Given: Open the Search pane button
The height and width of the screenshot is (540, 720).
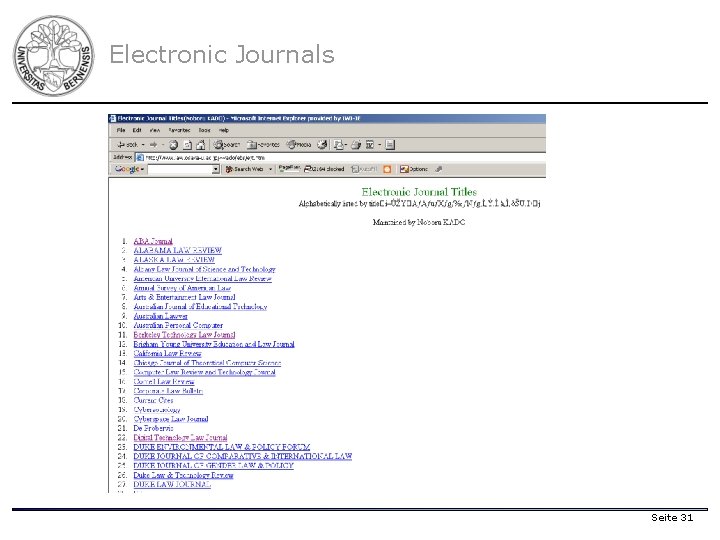Looking at the screenshot, I should [227, 145].
